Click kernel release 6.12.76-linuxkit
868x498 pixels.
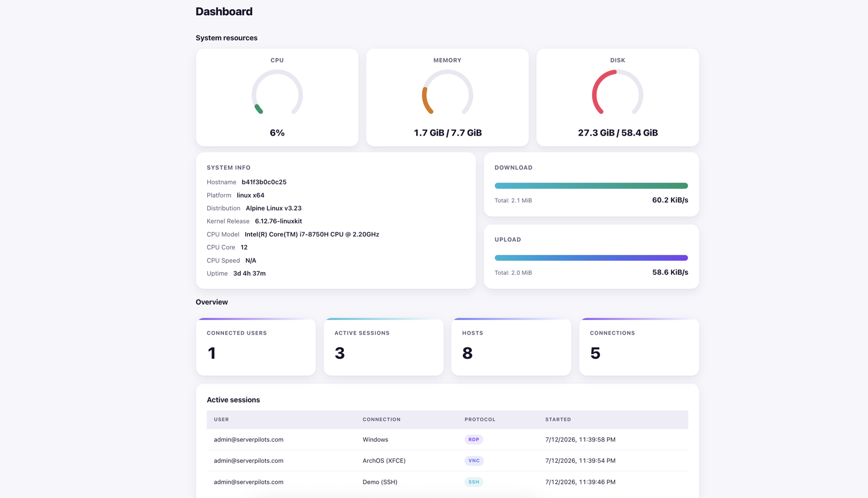pyautogui.click(x=278, y=221)
